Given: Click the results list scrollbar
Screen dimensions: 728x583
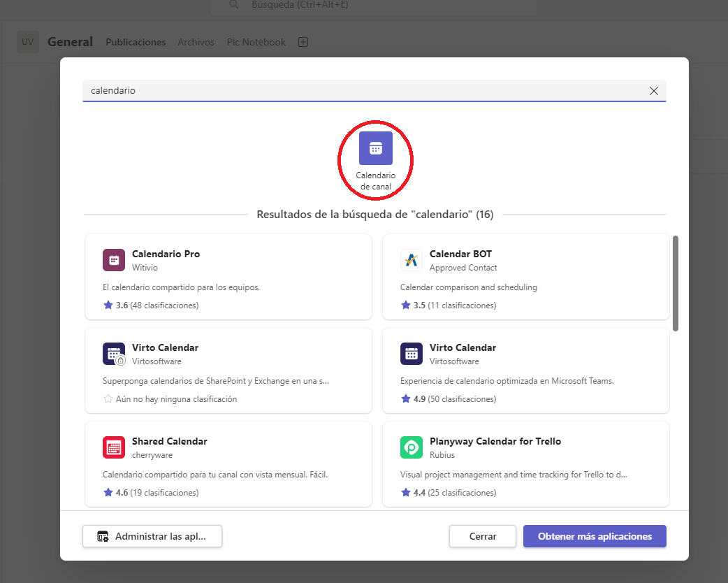Looking at the screenshot, I should 676,283.
